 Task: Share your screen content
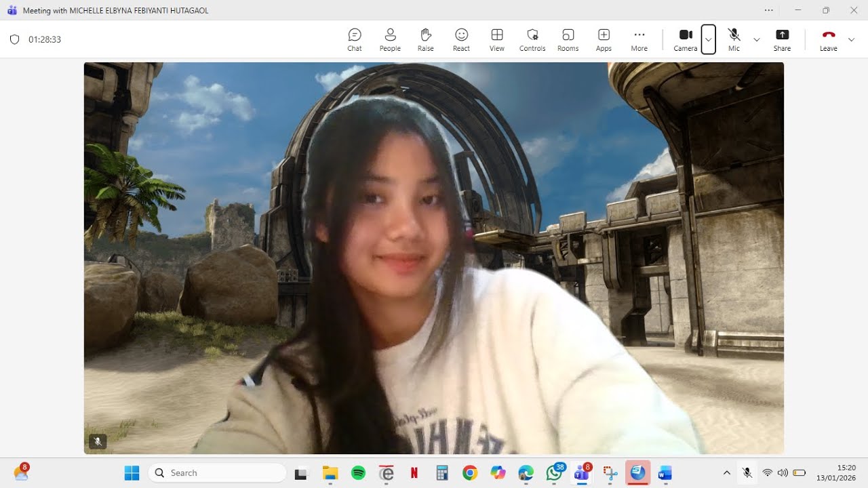782,39
